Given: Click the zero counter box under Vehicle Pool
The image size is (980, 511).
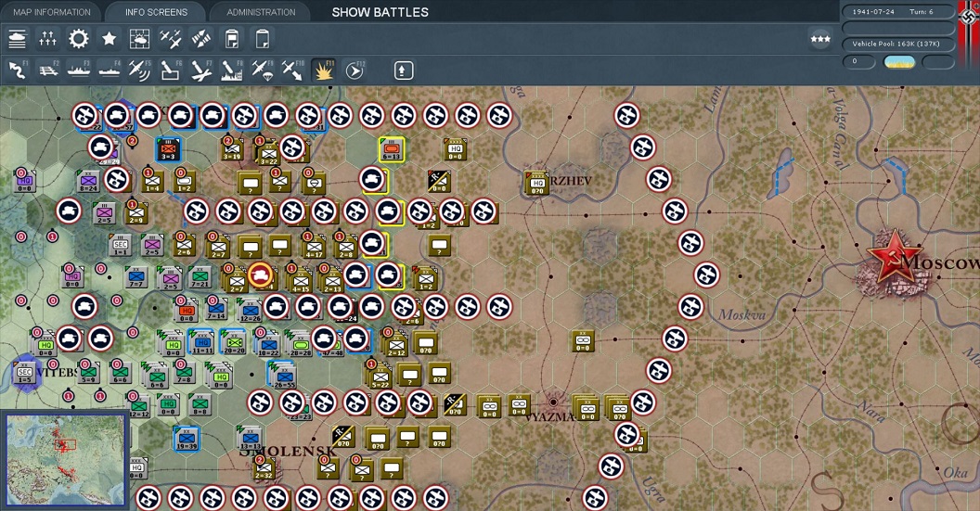Looking at the screenshot, I should point(858,61).
